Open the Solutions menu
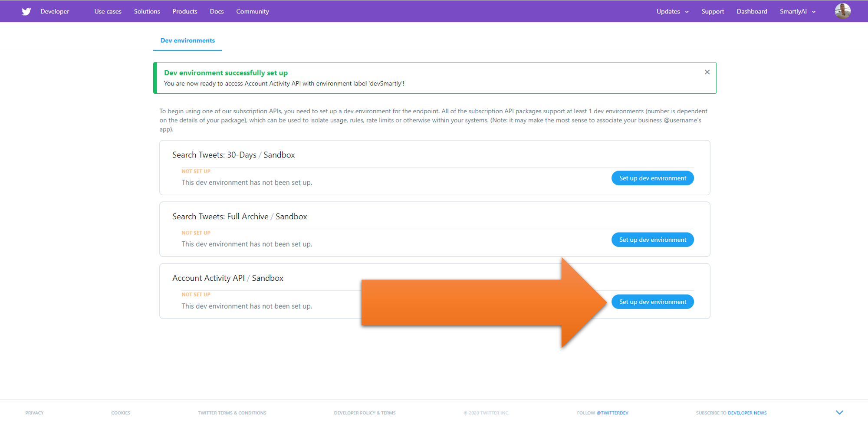 click(x=147, y=12)
